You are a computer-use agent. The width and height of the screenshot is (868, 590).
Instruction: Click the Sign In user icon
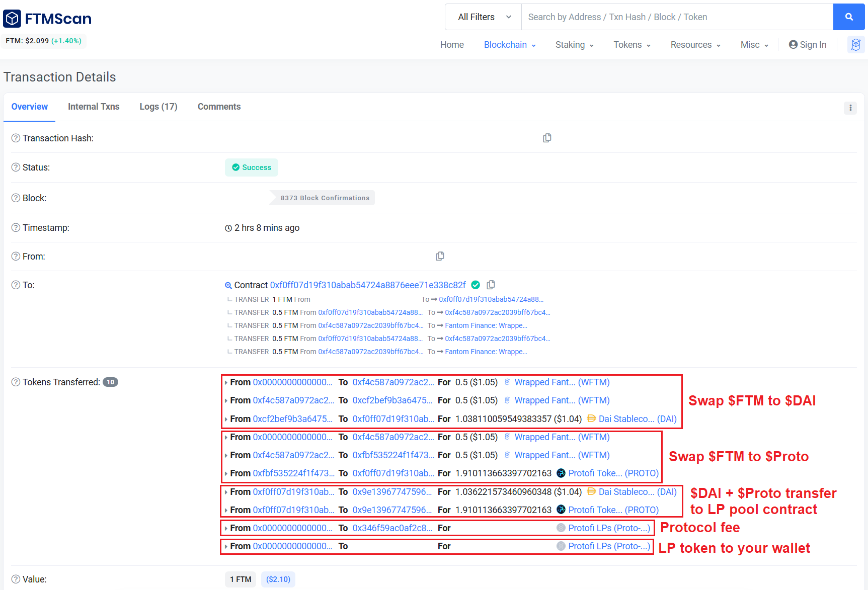[x=793, y=44]
